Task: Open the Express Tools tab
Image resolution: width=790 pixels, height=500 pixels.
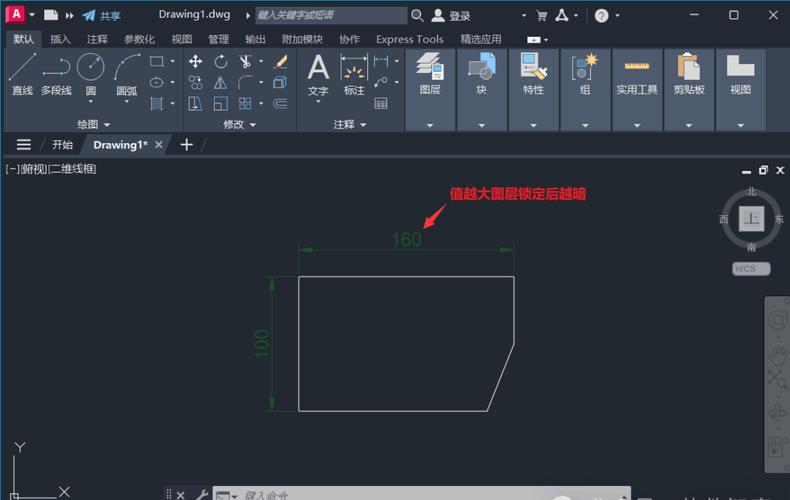Action: [x=410, y=39]
